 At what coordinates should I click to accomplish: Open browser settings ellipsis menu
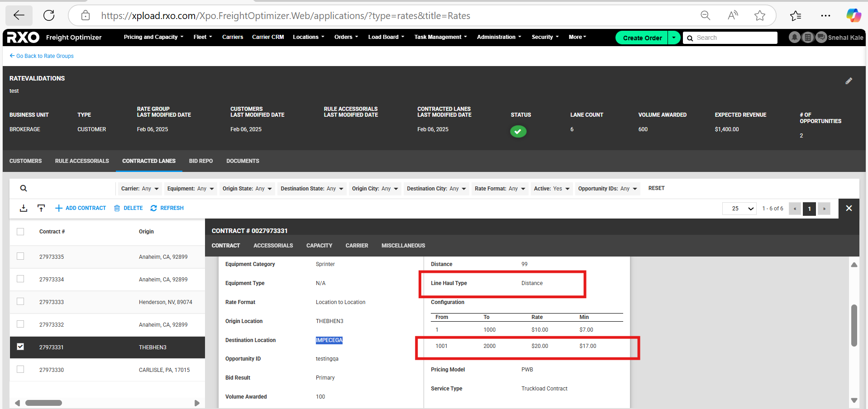click(825, 16)
